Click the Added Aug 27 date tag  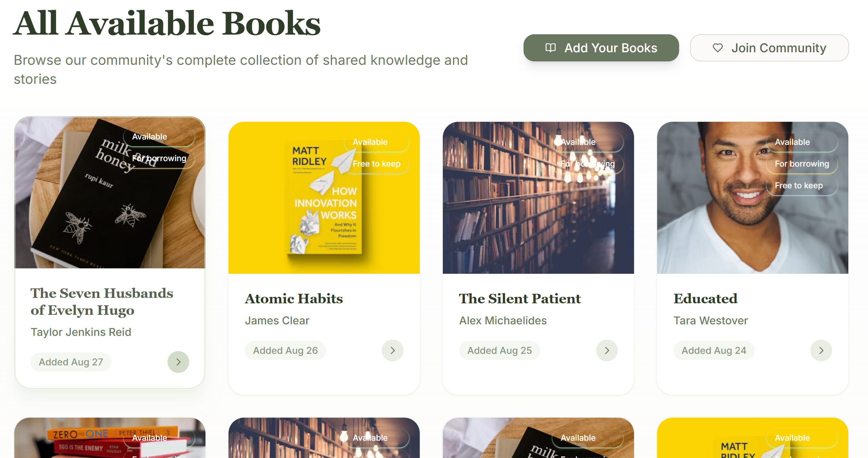[x=71, y=362]
